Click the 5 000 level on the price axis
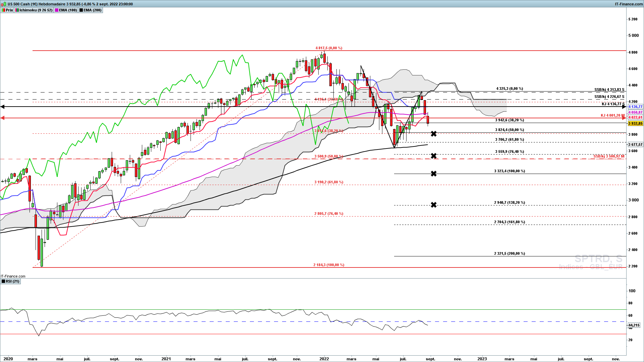The image size is (644, 362). pyautogui.click(x=634, y=36)
